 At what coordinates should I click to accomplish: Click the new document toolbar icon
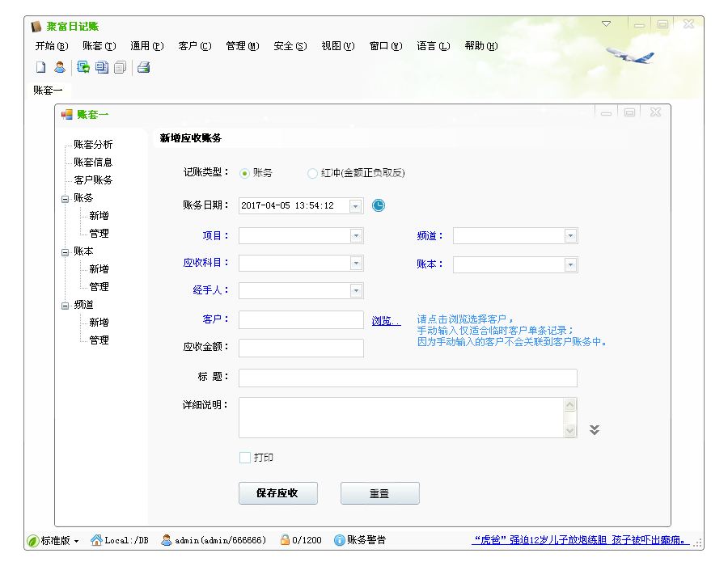point(41,67)
